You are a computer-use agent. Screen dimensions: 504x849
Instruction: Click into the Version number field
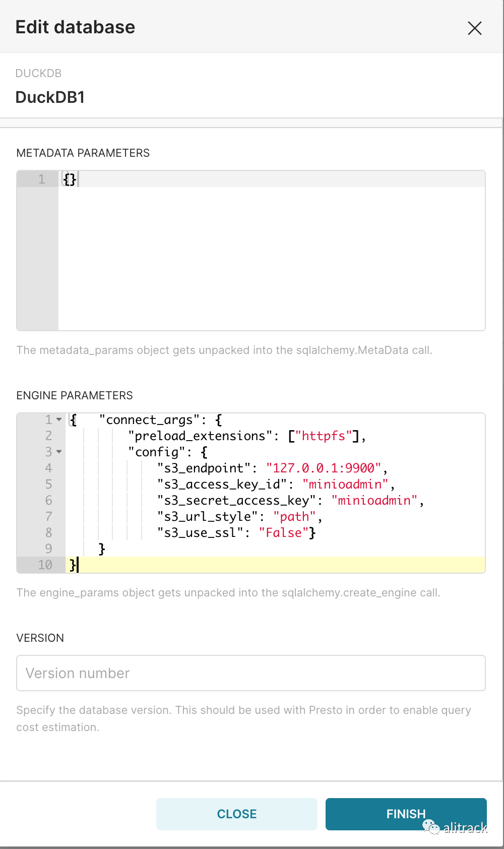(x=250, y=673)
